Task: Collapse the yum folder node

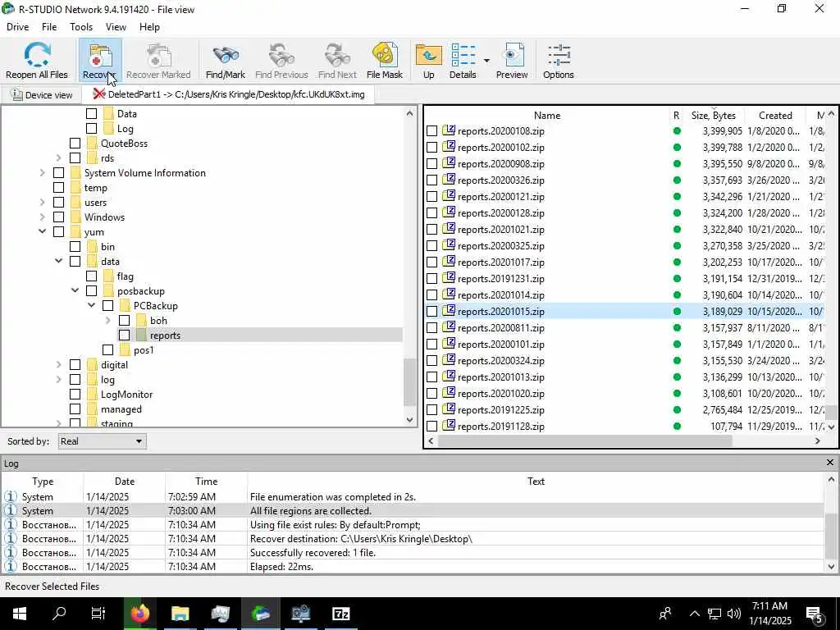Action: tap(43, 232)
